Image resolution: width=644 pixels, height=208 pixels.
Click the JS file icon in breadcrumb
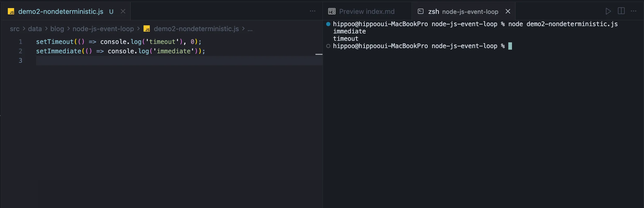147,29
